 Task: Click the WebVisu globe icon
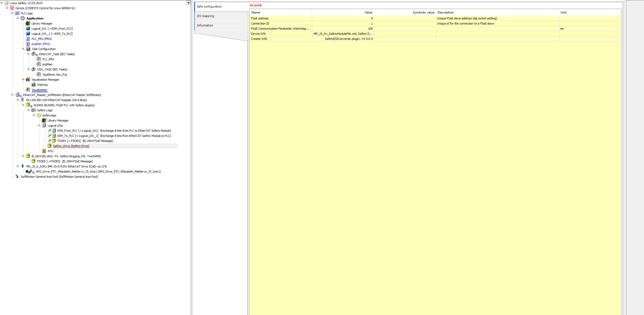(33, 85)
